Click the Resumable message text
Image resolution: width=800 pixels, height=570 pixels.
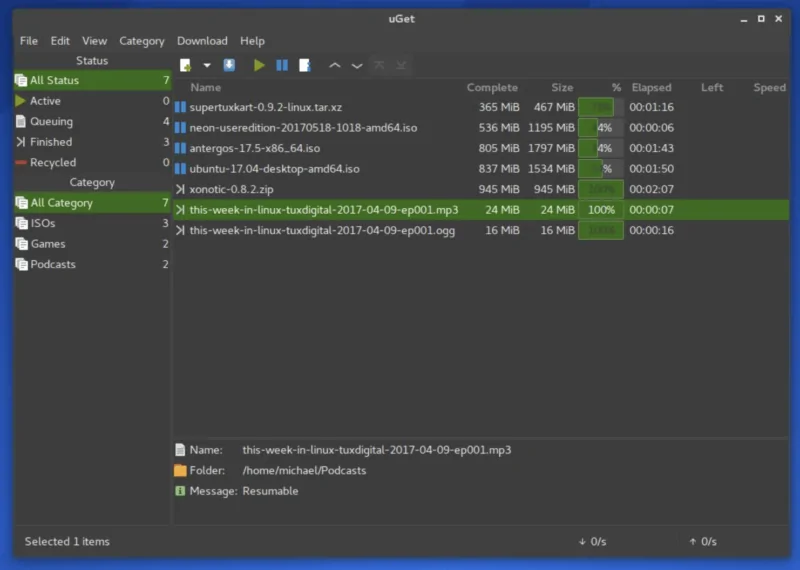click(x=270, y=491)
